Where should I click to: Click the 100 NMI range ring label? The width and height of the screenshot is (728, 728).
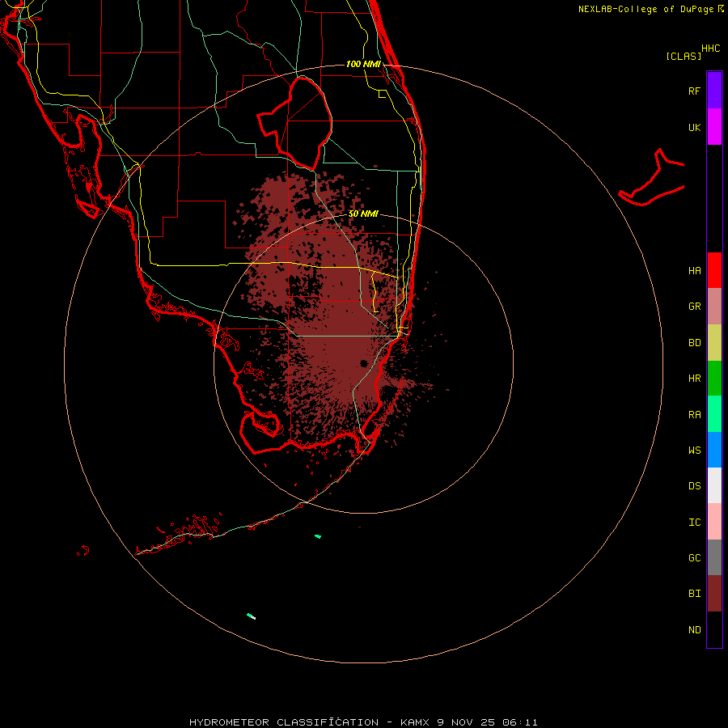click(x=363, y=64)
